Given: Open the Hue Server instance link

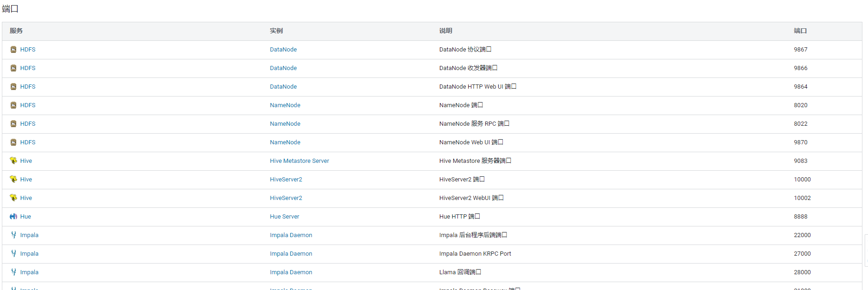Looking at the screenshot, I should pyautogui.click(x=285, y=217).
